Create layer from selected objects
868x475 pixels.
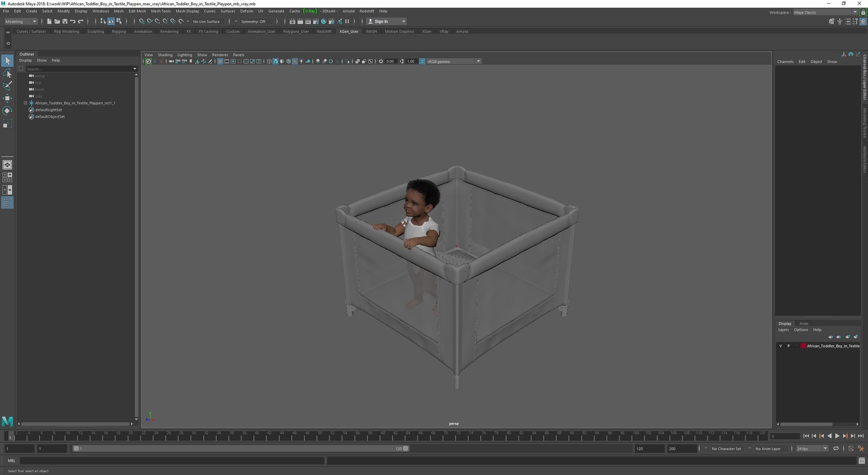click(856, 337)
